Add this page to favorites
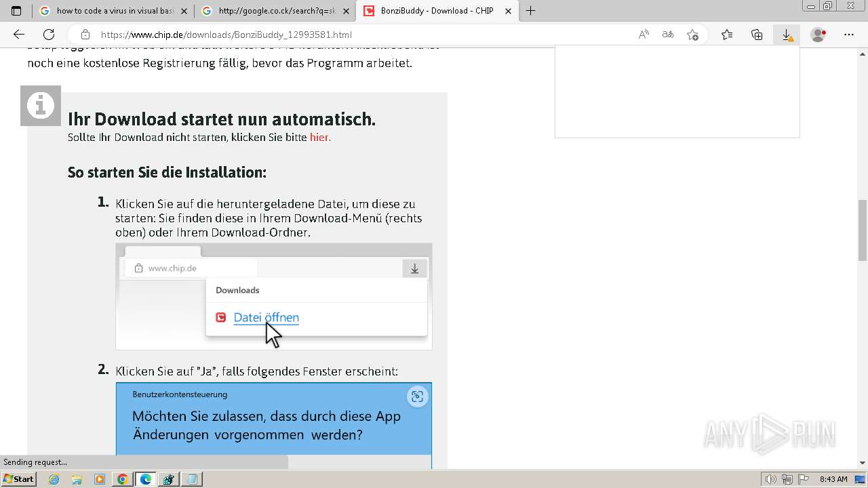Image resolution: width=868 pixels, height=488 pixels. [692, 35]
